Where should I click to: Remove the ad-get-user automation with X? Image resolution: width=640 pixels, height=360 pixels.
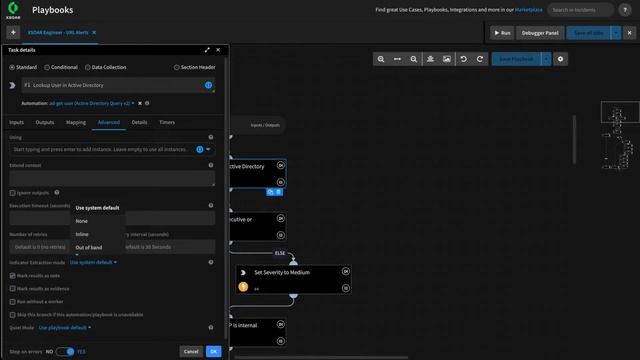point(140,104)
